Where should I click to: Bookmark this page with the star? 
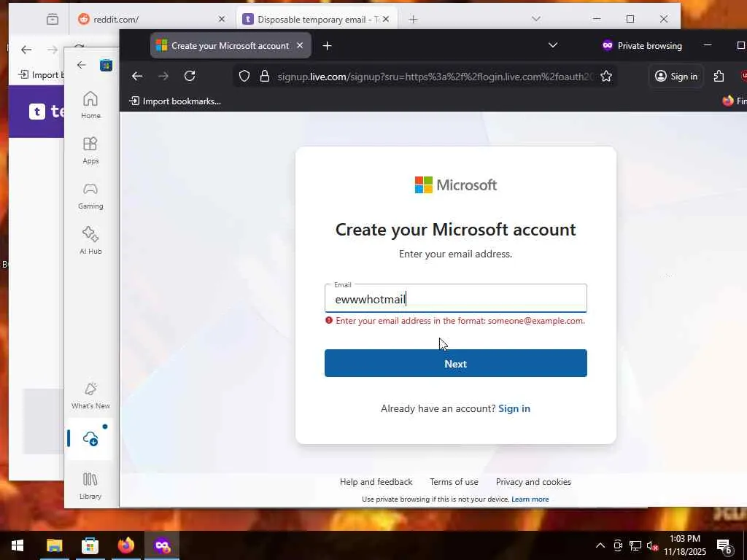[x=606, y=76]
